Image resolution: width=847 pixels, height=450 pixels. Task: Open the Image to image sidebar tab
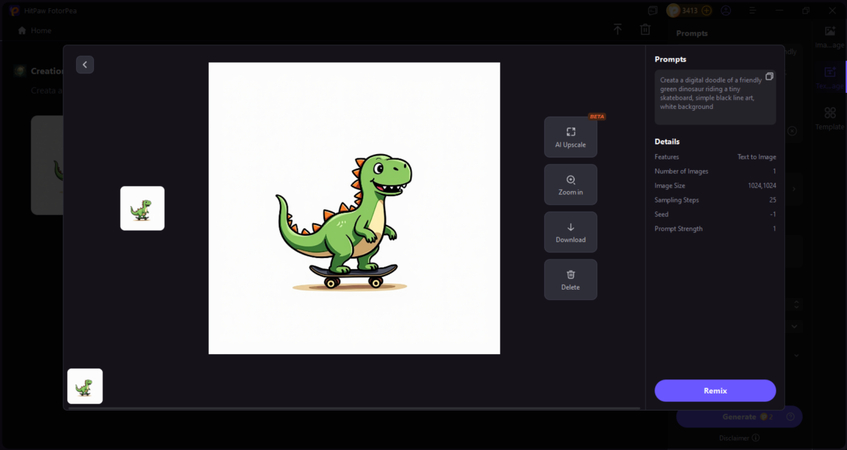[830, 37]
